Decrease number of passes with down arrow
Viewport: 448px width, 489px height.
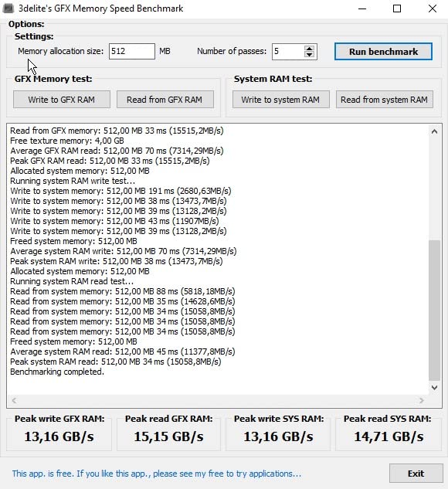click(x=309, y=55)
